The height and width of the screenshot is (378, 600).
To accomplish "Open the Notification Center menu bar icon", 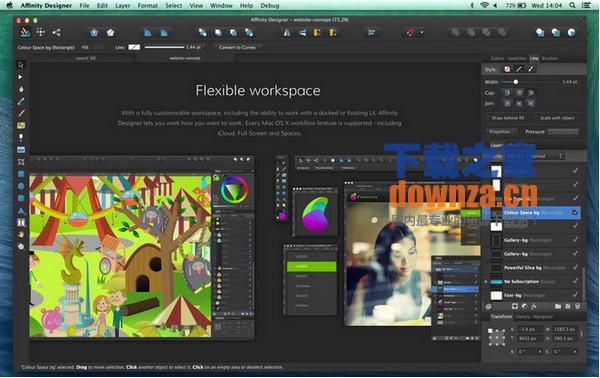I will click(586, 5).
